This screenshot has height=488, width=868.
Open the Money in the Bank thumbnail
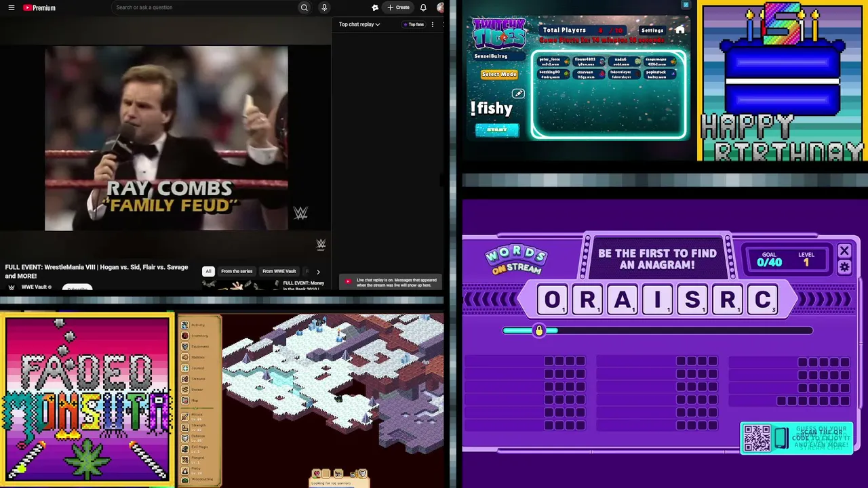239,285
